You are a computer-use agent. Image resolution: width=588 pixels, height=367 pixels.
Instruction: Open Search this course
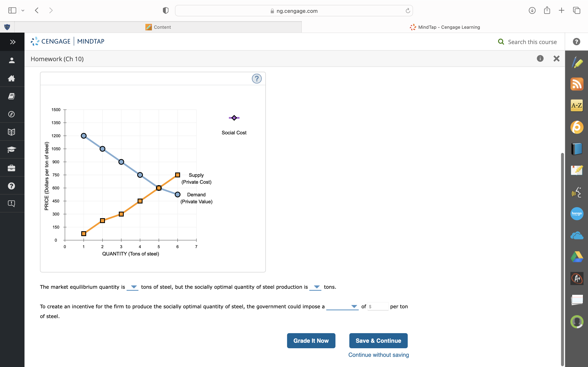[527, 42]
